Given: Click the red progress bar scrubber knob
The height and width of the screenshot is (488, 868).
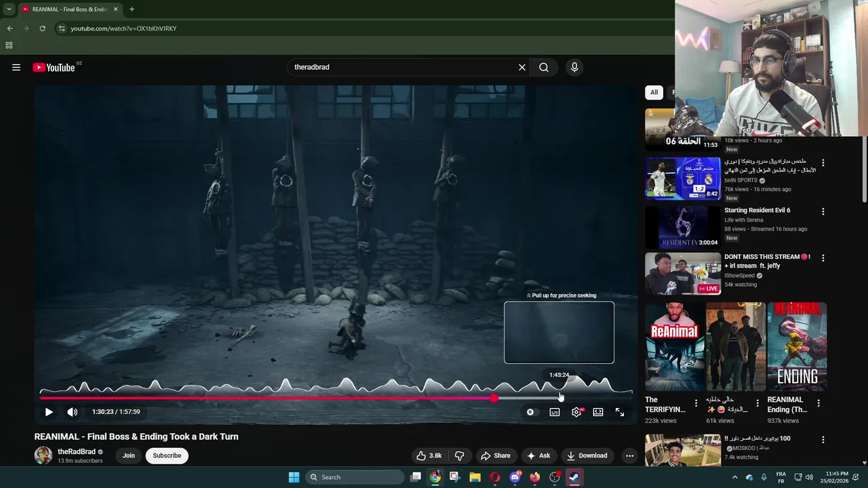Looking at the screenshot, I should point(494,398).
